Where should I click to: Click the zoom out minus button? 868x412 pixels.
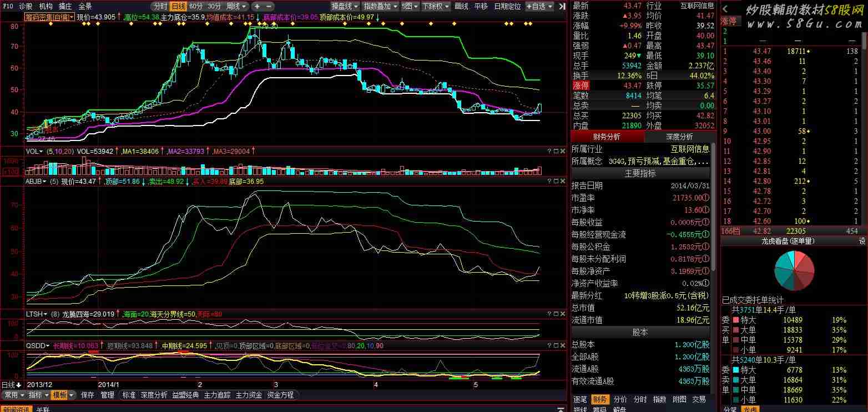pyautogui.click(x=269, y=6)
